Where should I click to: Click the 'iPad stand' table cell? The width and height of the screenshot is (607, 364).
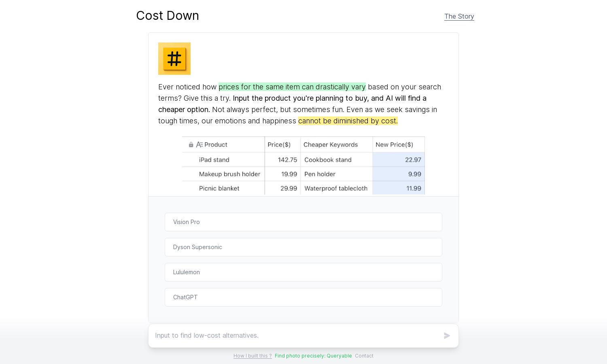tap(214, 160)
